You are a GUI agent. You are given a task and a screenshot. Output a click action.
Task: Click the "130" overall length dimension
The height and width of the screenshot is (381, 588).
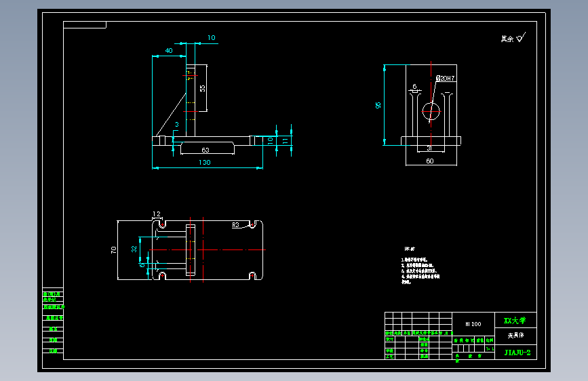[x=204, y=163]
